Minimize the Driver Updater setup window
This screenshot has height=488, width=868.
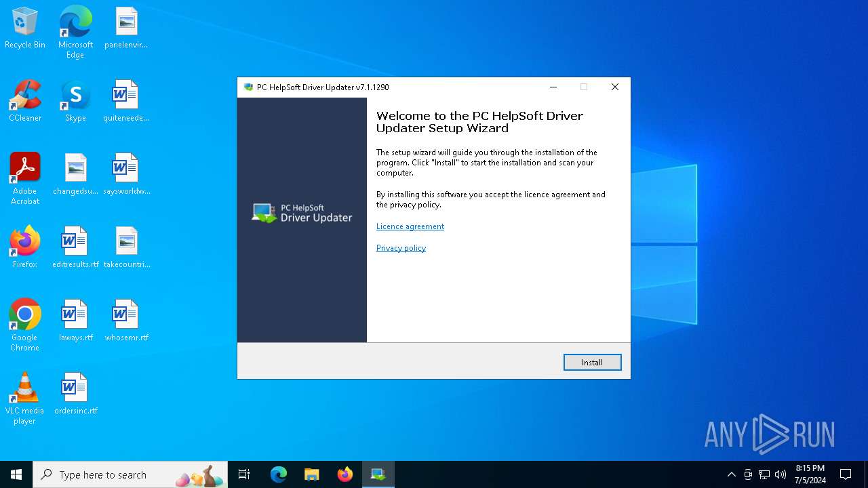click(553, 87)
